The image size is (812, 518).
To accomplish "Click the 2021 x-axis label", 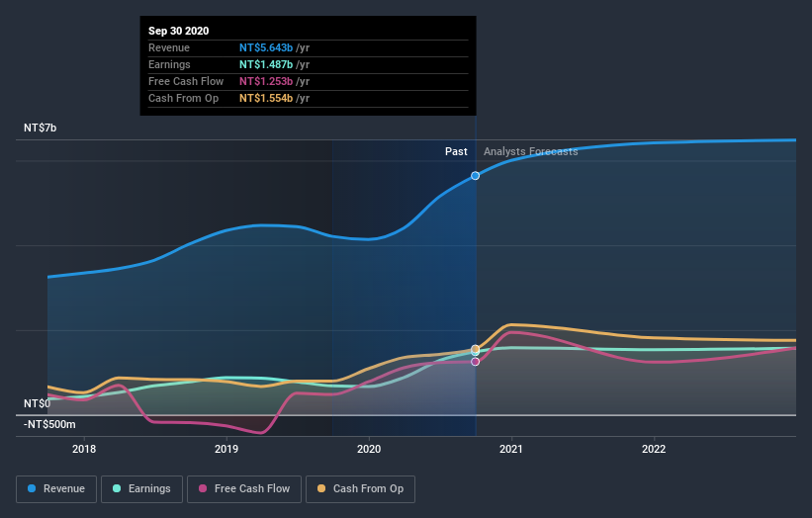I will pos(511,449).
